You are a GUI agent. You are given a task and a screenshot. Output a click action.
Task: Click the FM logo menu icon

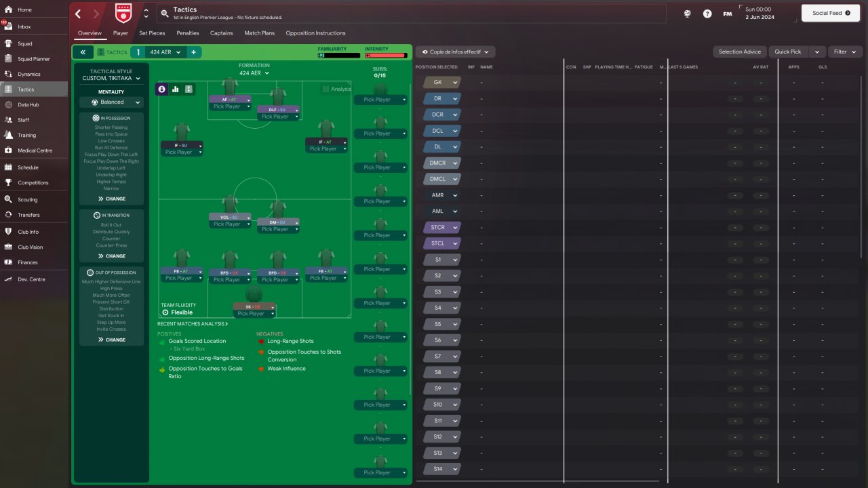(728, 14)
